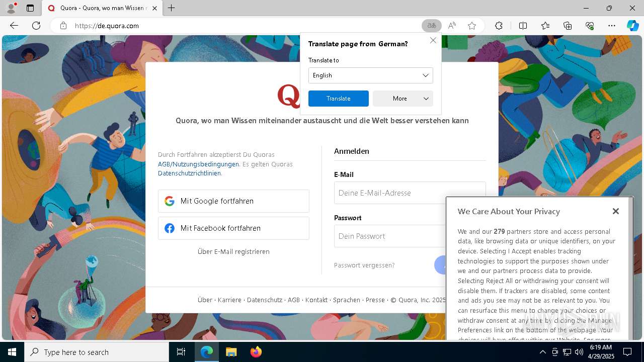The image size is (644, 362).
Task: Close the privacy consent dialog
Action: (616, 211)
